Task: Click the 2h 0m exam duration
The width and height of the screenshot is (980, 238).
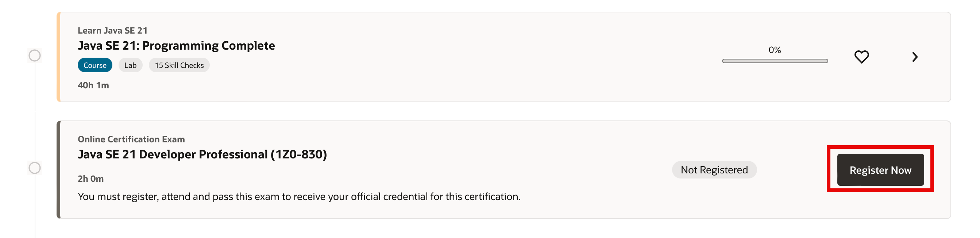Action: (90, 178)
